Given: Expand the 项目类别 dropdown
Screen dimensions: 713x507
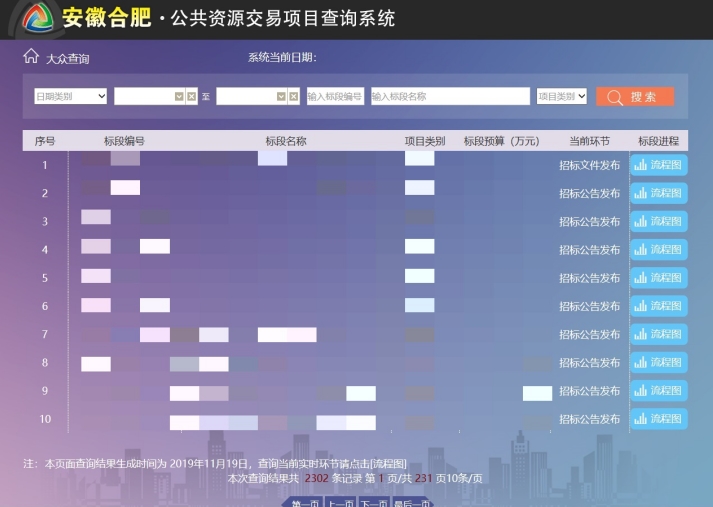Looking at the screenshot, I should [561, 96].
